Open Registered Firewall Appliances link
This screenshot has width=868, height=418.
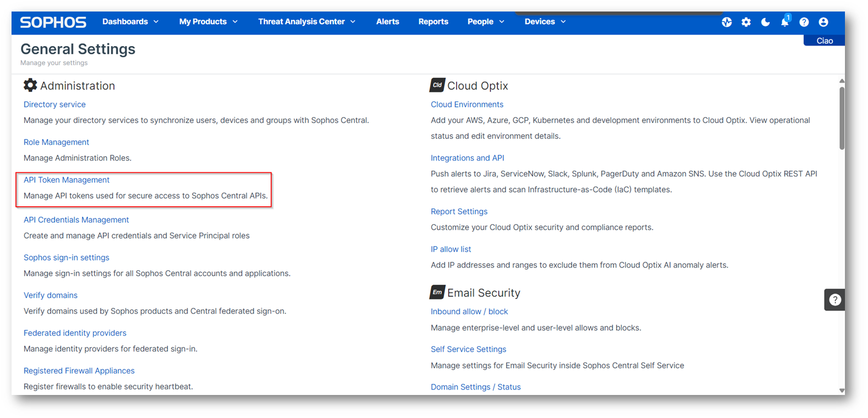79,371
